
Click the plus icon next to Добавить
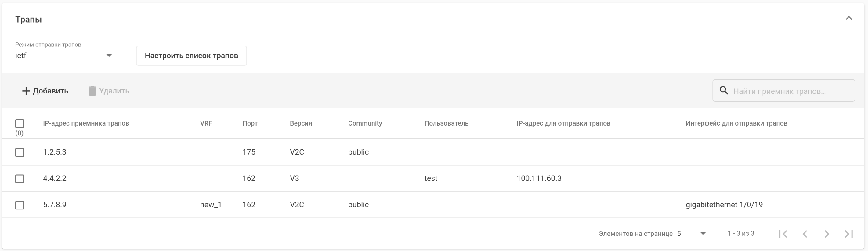tap(26, 91)
